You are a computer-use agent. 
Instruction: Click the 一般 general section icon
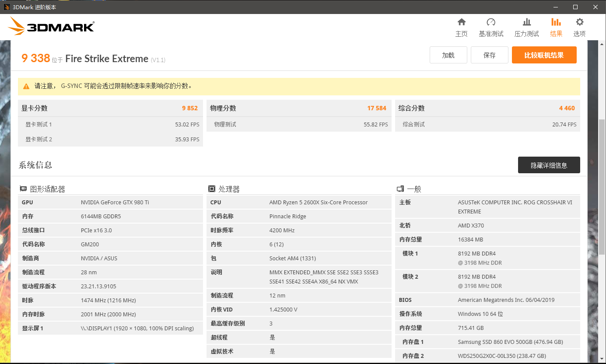400,189
